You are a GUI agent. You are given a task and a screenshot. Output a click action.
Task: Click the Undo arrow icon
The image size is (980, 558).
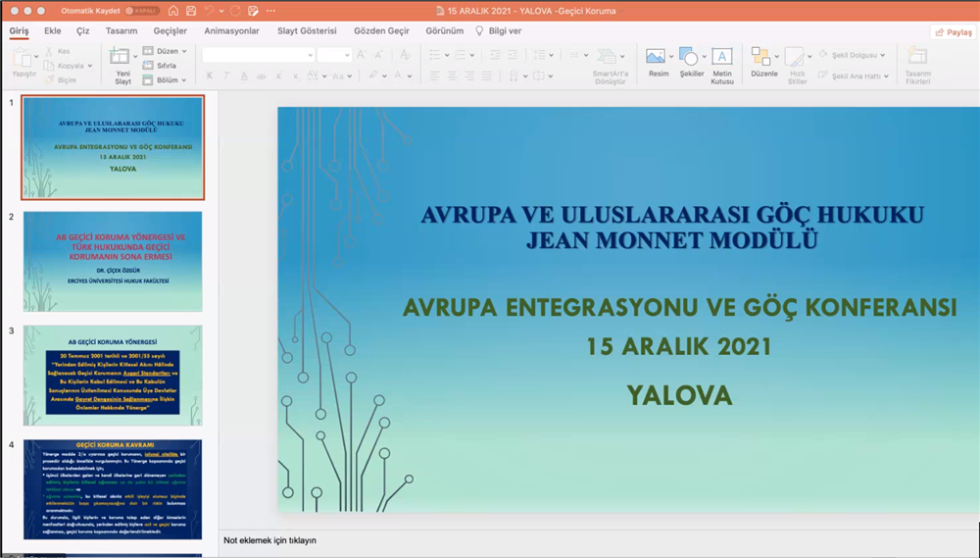(209, 11)
